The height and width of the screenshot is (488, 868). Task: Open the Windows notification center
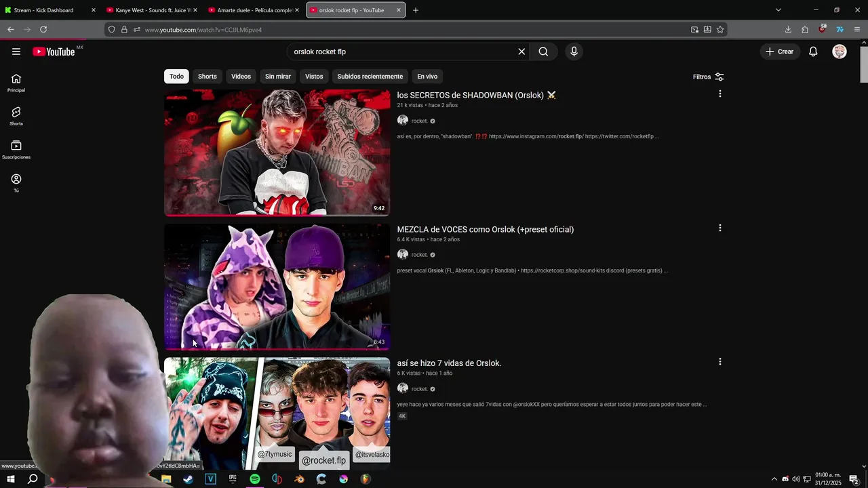(x=854, y=479)
